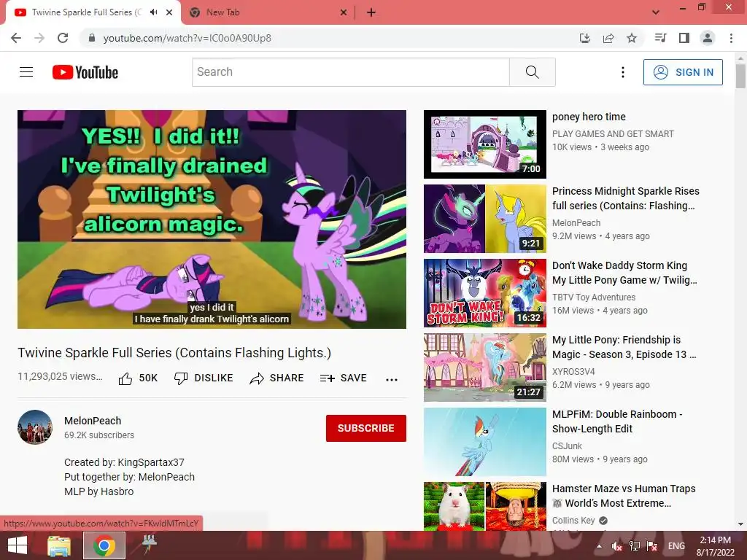Open Hamster Maze vs Human Traps video
747x560 pixels.
(624, 496)
